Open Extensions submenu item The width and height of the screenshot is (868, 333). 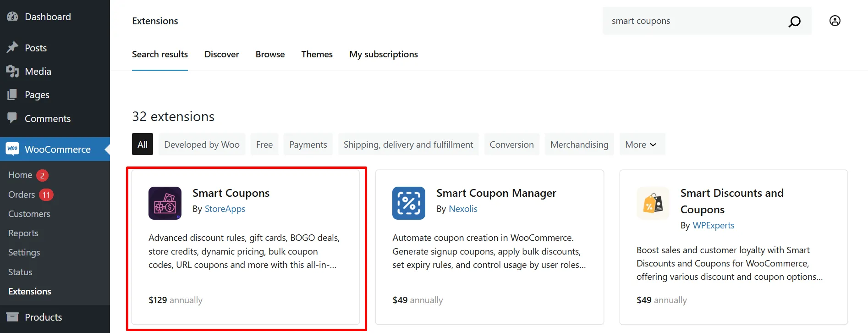[x=30, y=291]
